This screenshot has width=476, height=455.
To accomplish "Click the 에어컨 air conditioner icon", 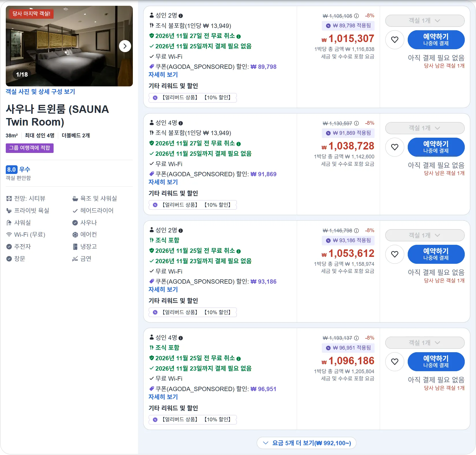I will (75, 235).
